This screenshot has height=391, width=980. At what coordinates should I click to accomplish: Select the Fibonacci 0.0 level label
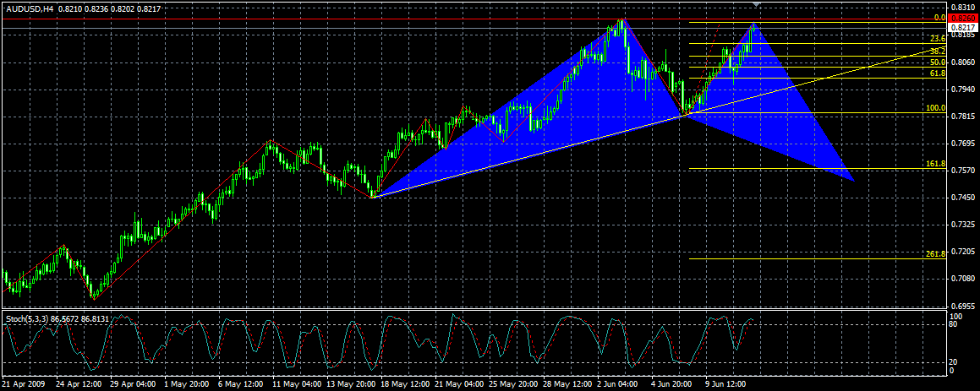click(938, 17)
